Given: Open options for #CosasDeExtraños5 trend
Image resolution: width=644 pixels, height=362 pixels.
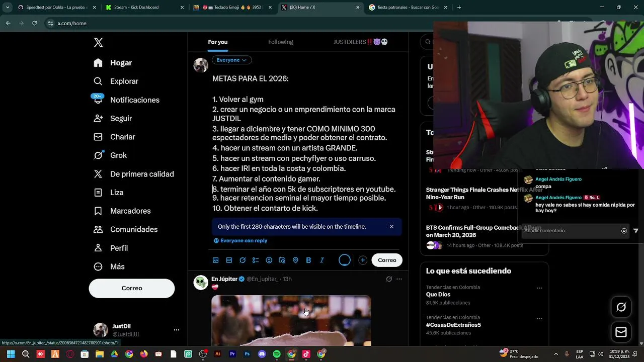Looking at the screenshot, I should [x=539, y=319].
